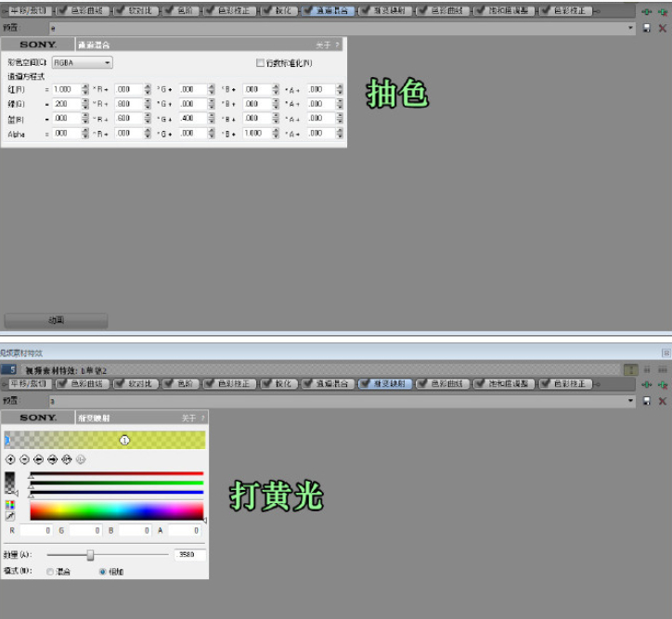Open the RGB color mode switcher icon

10,505
